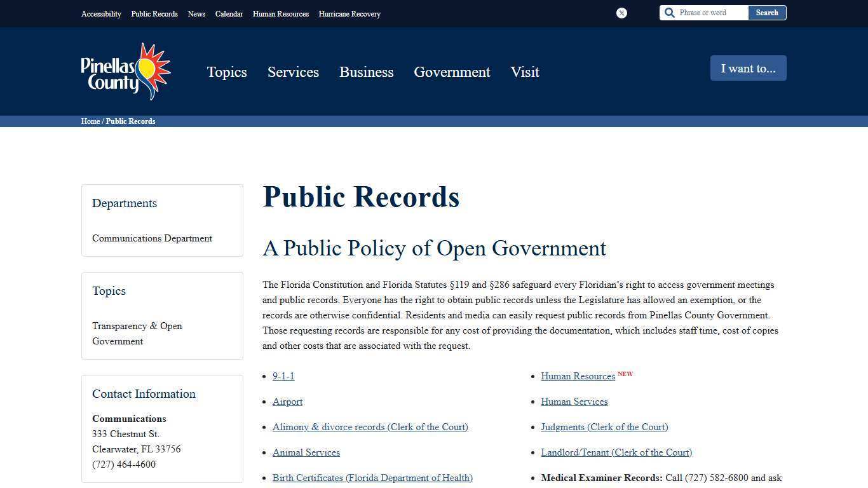This screenshot has width=868, height=488.
Task: Open the Services navigation menu
Action: (293, 72)
